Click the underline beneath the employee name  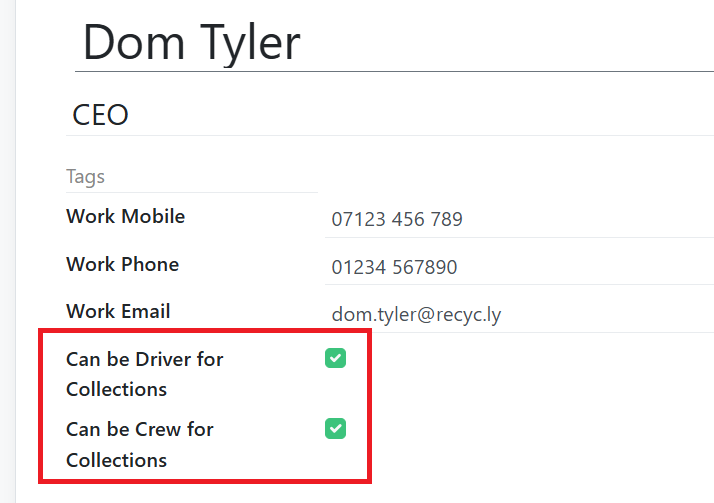[x=390, y=72]
